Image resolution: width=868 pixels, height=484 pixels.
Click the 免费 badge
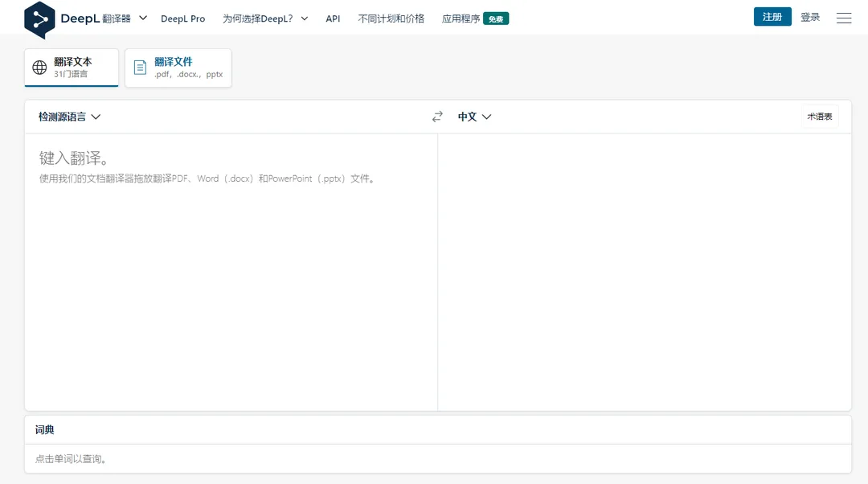(x=496, y=18)
